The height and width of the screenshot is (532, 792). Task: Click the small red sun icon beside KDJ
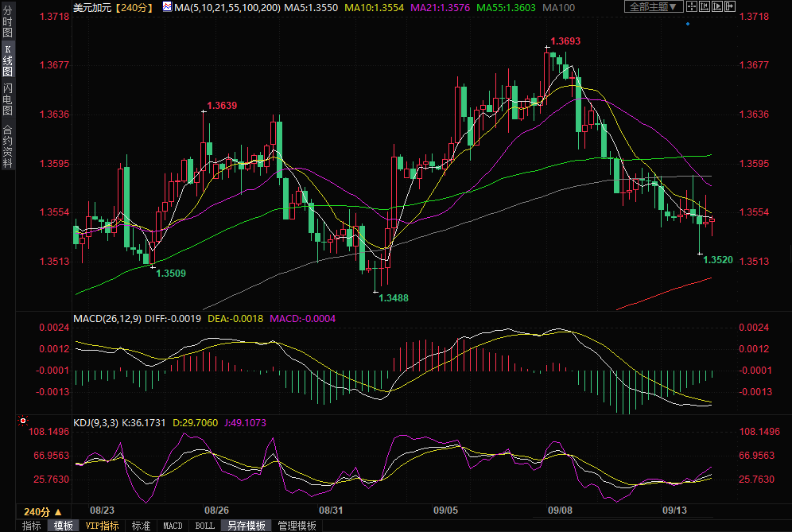point(23,421)
